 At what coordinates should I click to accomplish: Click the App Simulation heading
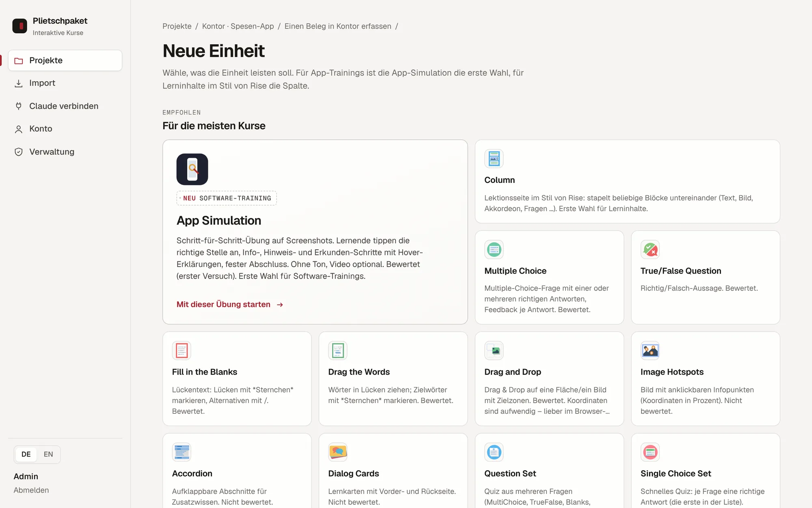(219, 221)
